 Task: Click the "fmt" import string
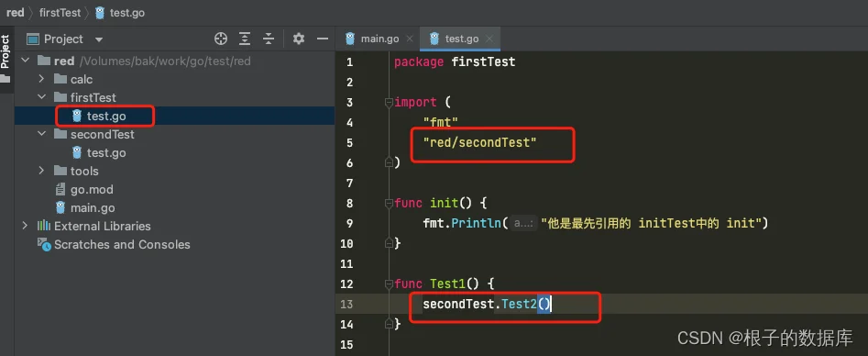[441, 122]
